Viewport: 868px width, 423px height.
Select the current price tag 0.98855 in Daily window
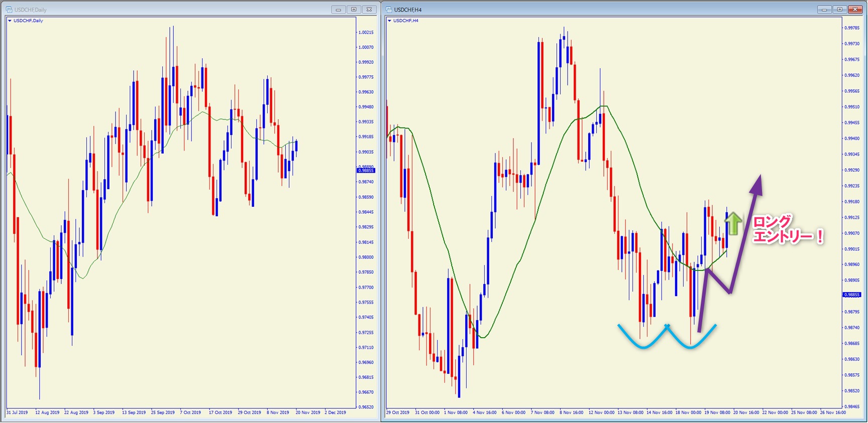[366, 171]
